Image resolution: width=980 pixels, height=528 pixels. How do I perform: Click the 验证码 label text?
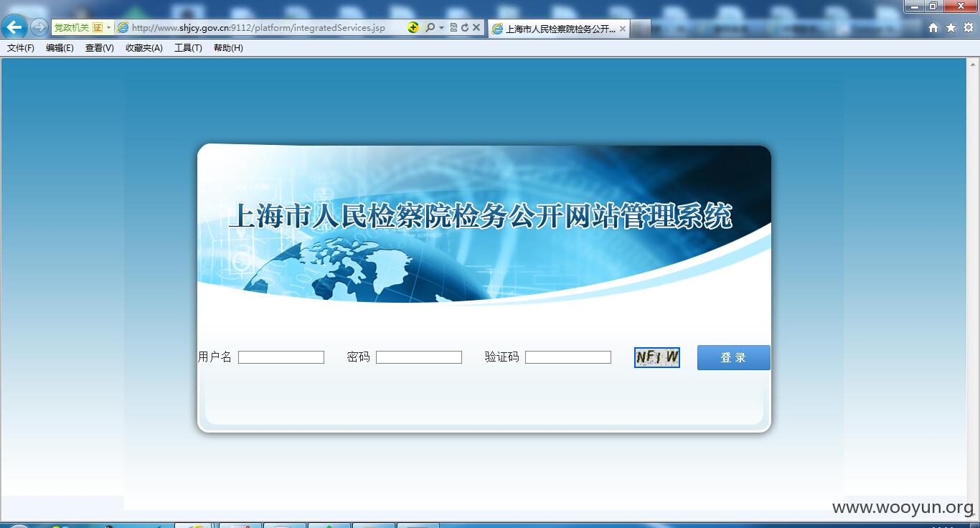coord(501,357)
